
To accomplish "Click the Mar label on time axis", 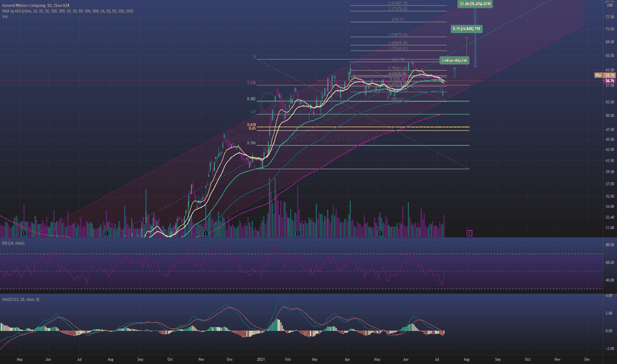I will tap(314, 359).
